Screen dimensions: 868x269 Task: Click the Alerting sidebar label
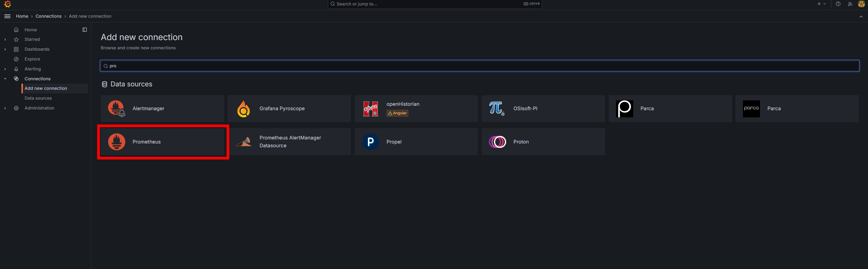33,69
